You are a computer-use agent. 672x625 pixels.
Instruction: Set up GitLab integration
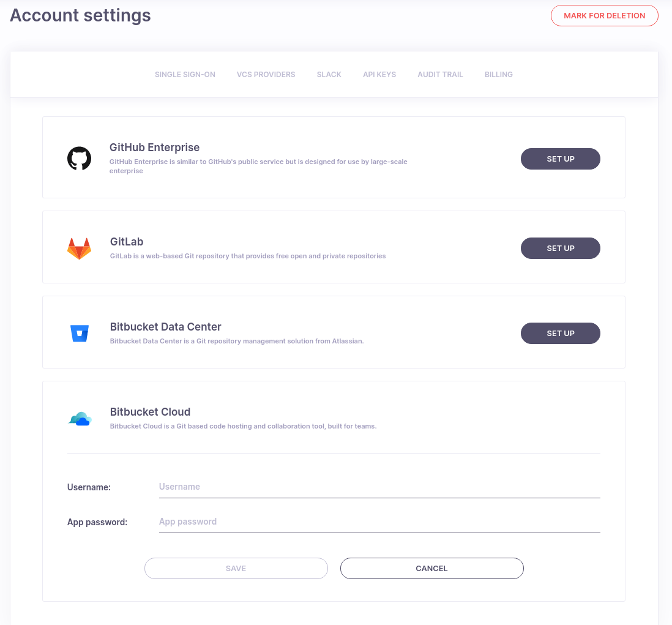click(x=560, y=248)
